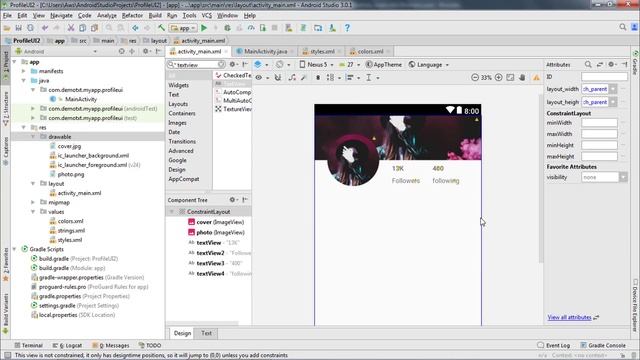
Task: Open project panel gear settings
Action: coord(146,51)
